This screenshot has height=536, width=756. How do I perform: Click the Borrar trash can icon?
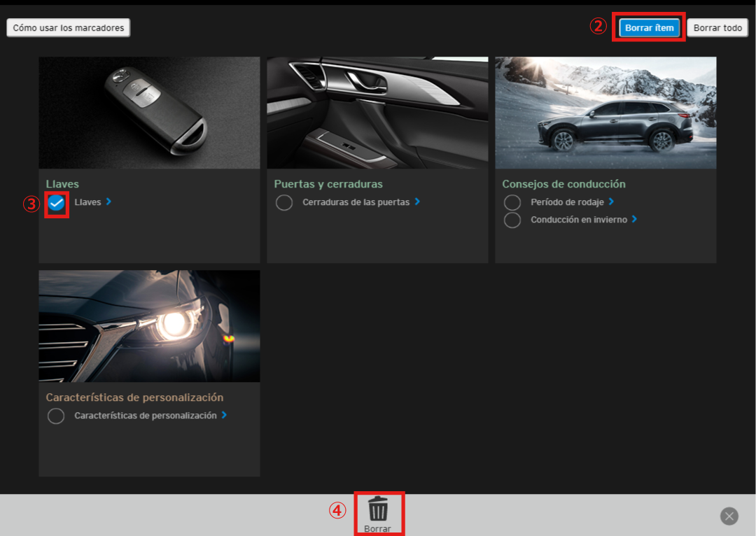[x=378, y=509]
